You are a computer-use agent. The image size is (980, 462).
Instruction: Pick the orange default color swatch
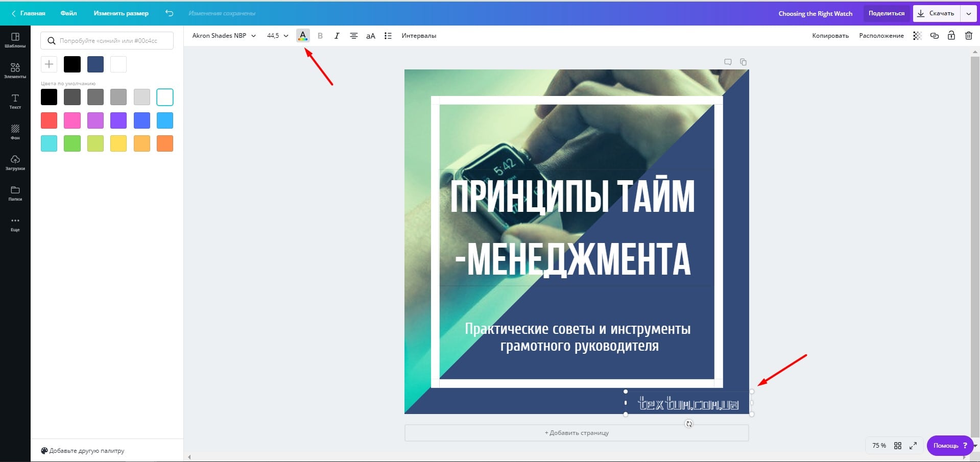click(165, 143)
